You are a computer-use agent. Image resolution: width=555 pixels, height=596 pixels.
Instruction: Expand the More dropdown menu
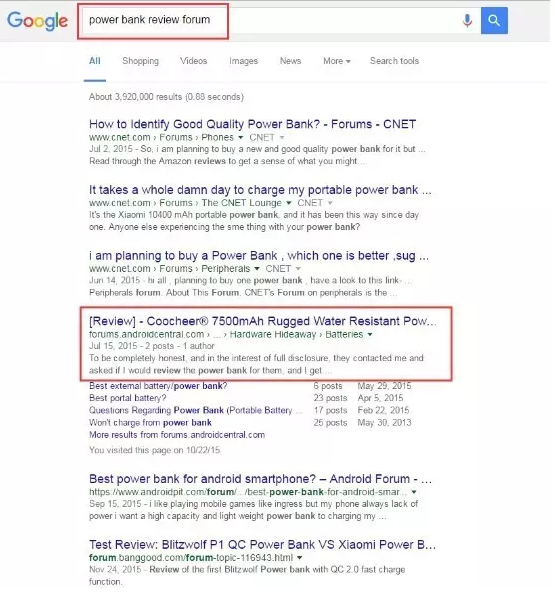click(336, 61)
